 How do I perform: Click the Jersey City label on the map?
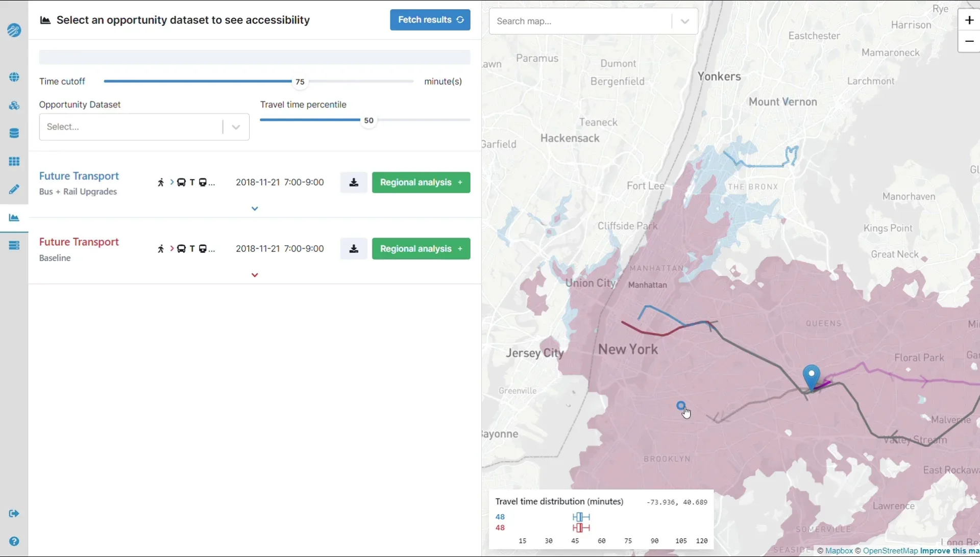click(x=534, y=353)
